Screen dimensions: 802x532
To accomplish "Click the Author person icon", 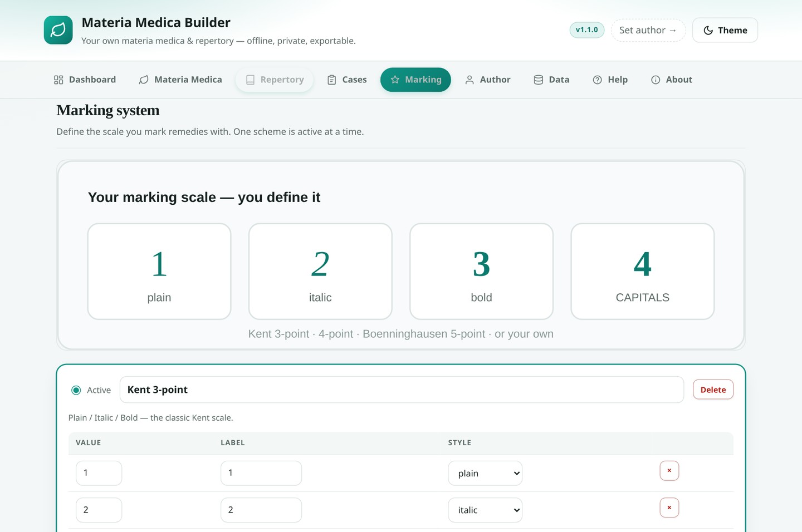I will [x=470, y=80].
